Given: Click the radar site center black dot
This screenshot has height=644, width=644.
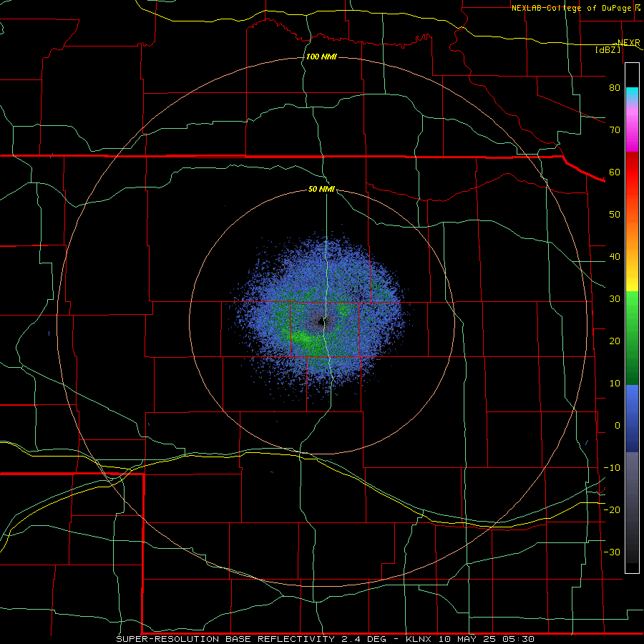Looking at the screenshot, I should coord(321,323).
